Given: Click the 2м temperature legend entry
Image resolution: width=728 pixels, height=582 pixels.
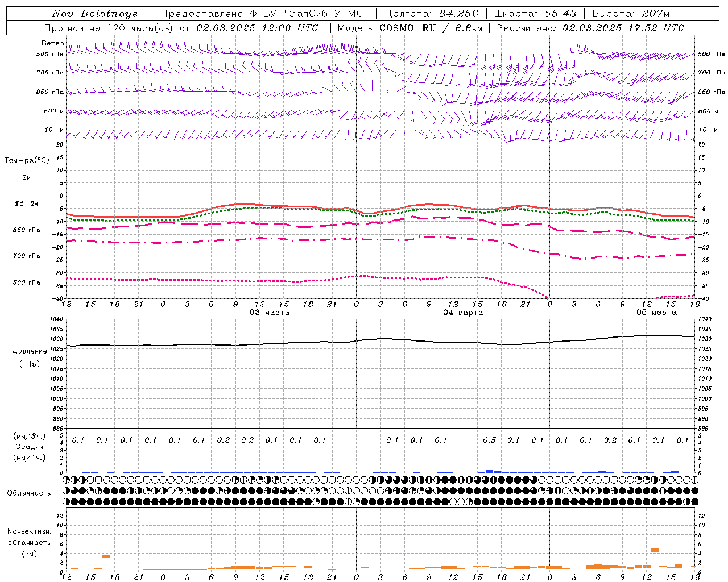Looking at the screenshot, I should pyautogui.click(x=27, y=178).
